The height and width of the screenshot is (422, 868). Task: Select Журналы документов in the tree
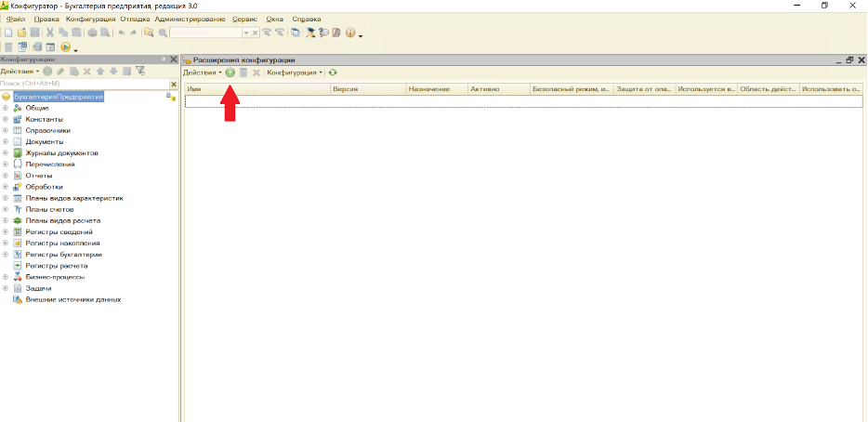[62, 152]
